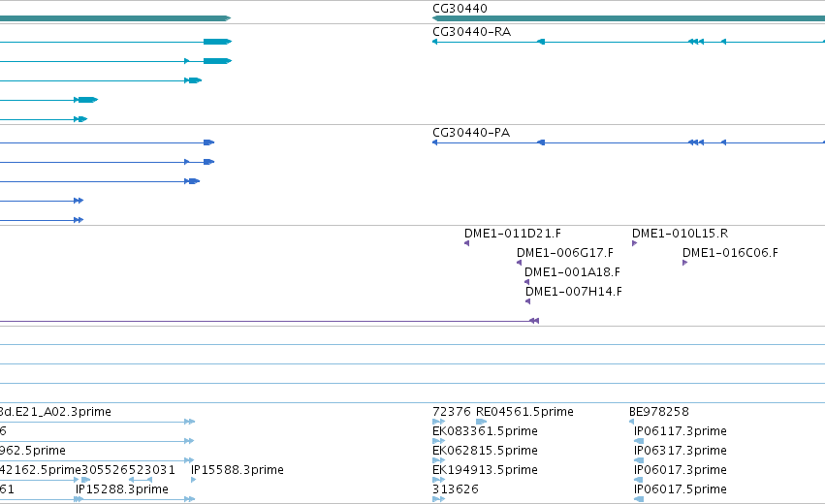Open details for DME1-001A18.F
825x504 pixels.
572,272
